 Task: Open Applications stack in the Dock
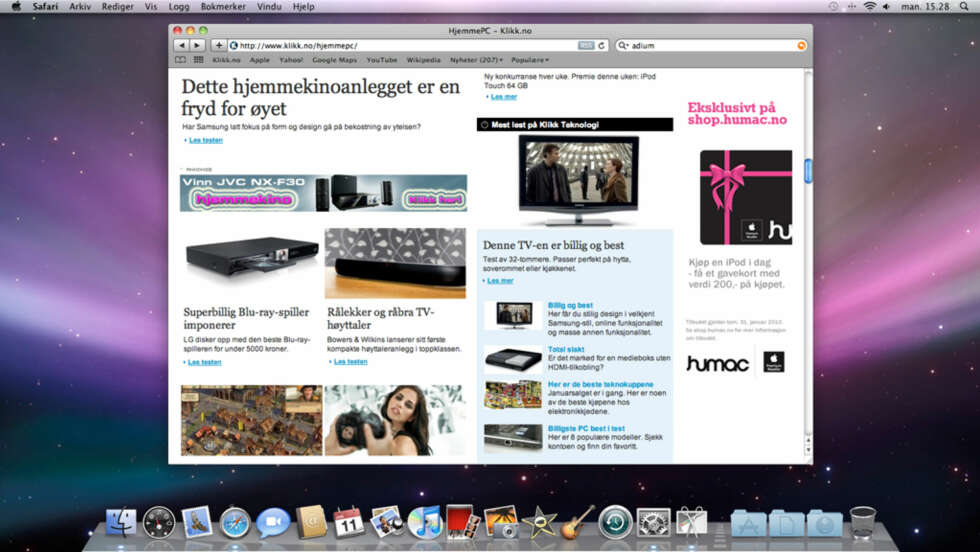(x=748, y=524)
